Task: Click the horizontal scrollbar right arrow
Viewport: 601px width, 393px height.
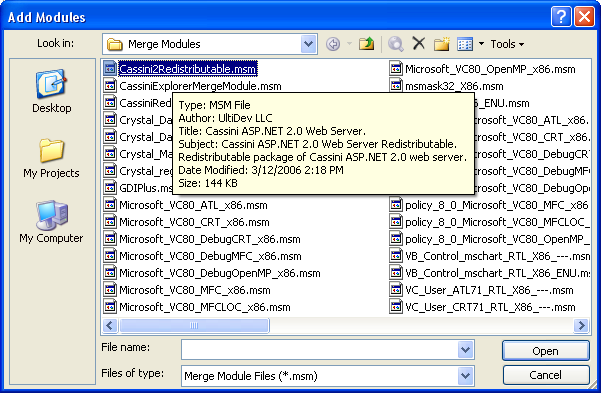Action: [x=581, y=326]
